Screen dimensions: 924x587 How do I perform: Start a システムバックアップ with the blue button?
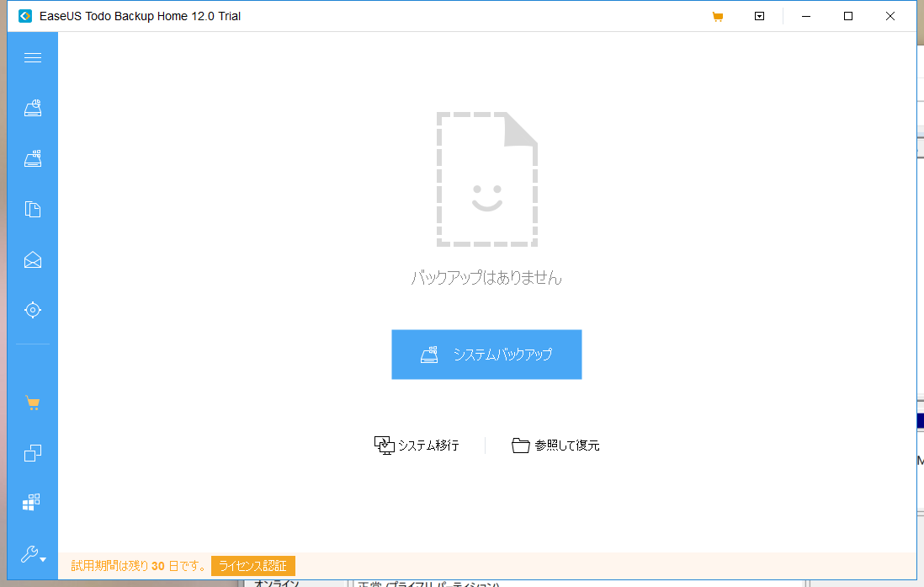point(486,354)
